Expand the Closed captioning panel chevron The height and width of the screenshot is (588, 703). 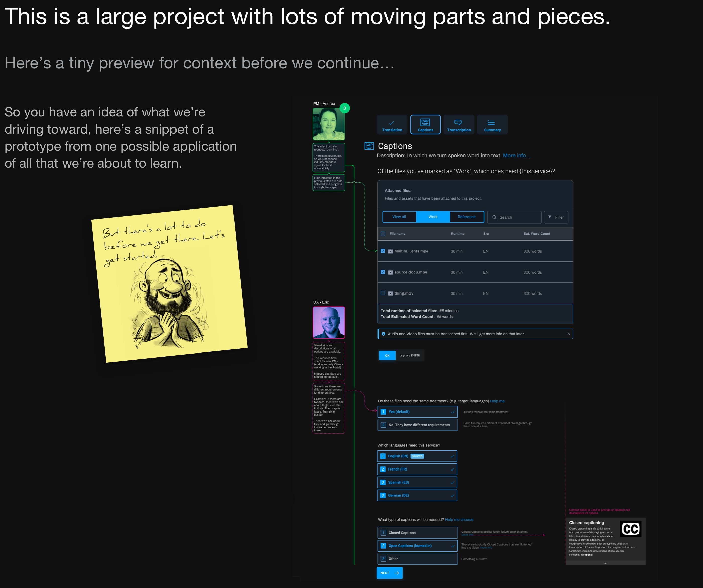coord(605,563)
